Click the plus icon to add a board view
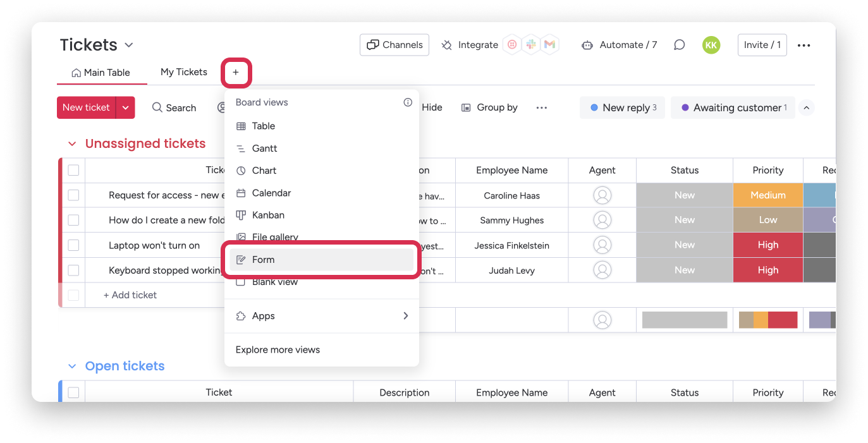Viewport: 868px width, 443px height. 236,73
